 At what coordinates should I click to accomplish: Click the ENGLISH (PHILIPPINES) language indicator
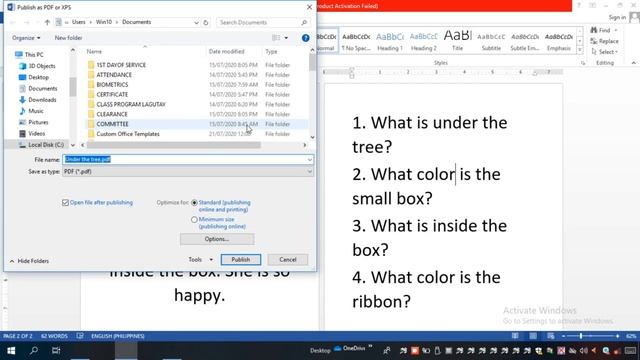(118, 336)
